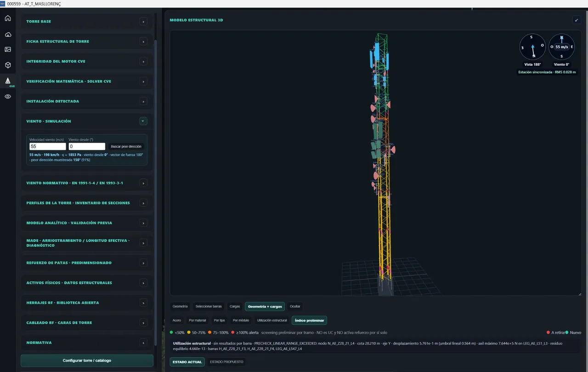Click the Utilización estructural status message
The width and height of the screenshot is (588, 372).
(x=374, y=346)
